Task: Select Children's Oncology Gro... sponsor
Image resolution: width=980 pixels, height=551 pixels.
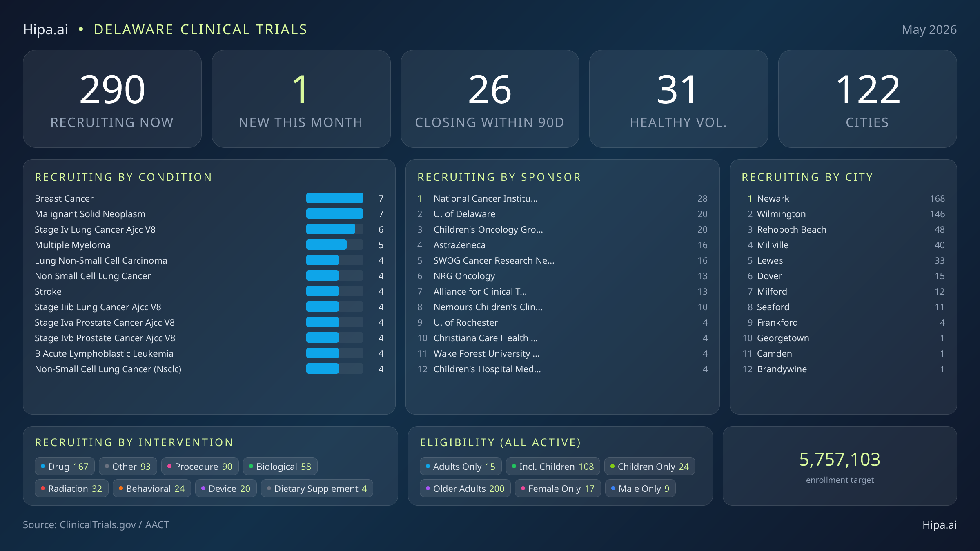Action: tap(562, 229)
